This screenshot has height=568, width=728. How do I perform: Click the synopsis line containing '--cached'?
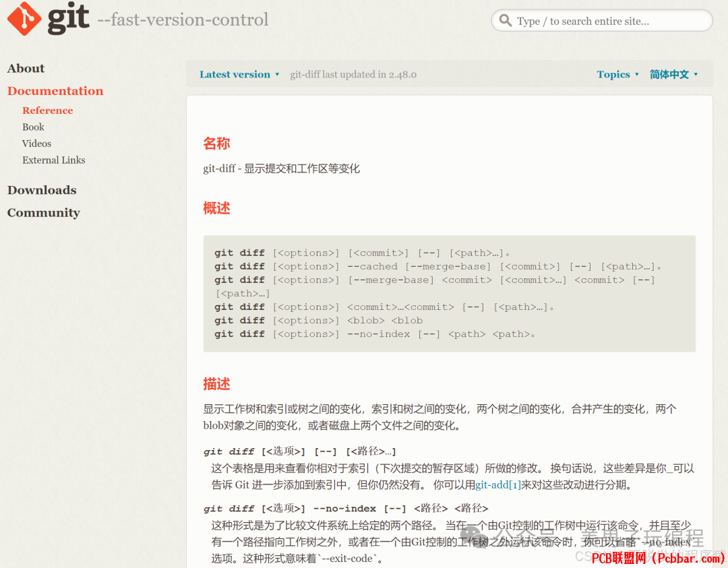pos(437,266)
